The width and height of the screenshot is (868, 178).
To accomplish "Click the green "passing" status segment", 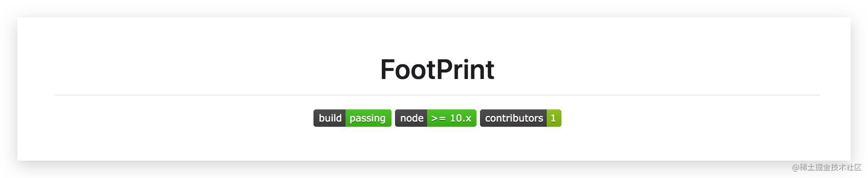I will (368, 118).
